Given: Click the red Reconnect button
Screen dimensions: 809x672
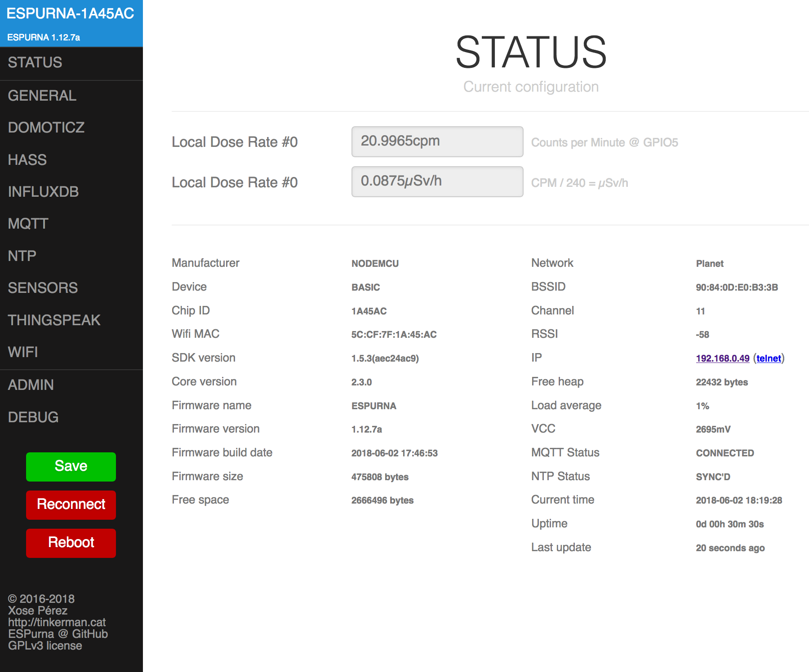Looking at the screenshot, I should tap(71, 505).
